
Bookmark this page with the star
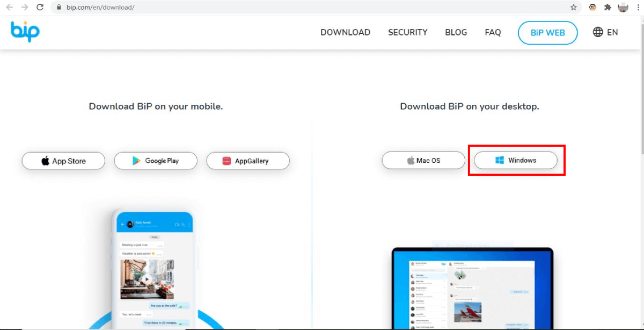click(x=574, y=8)
